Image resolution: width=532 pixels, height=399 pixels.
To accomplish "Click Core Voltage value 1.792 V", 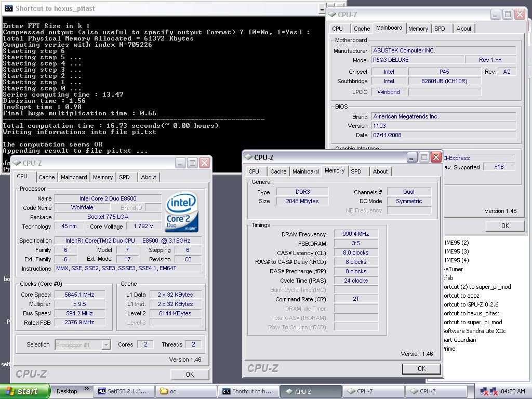I will (x=143, y=226).
